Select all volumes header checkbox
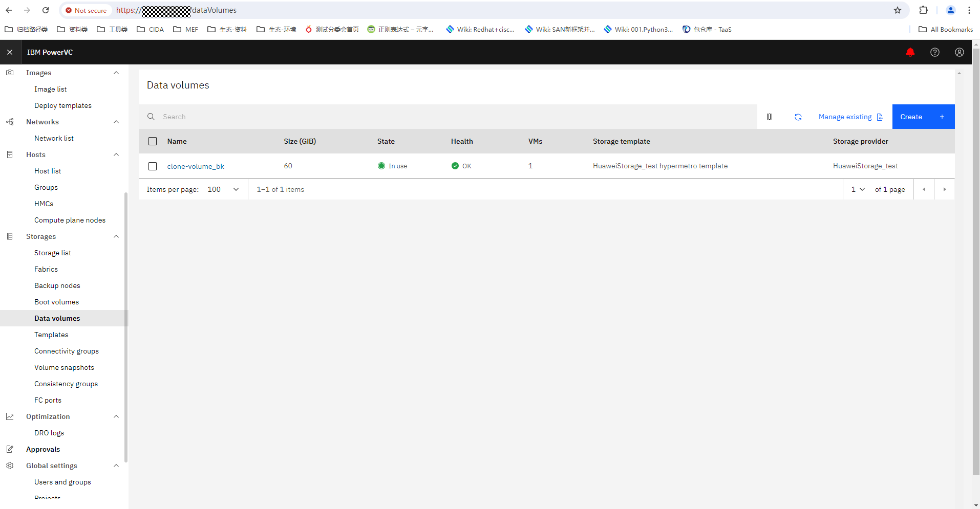The height and width of the screenshot is (509, 980). (153, 141)
